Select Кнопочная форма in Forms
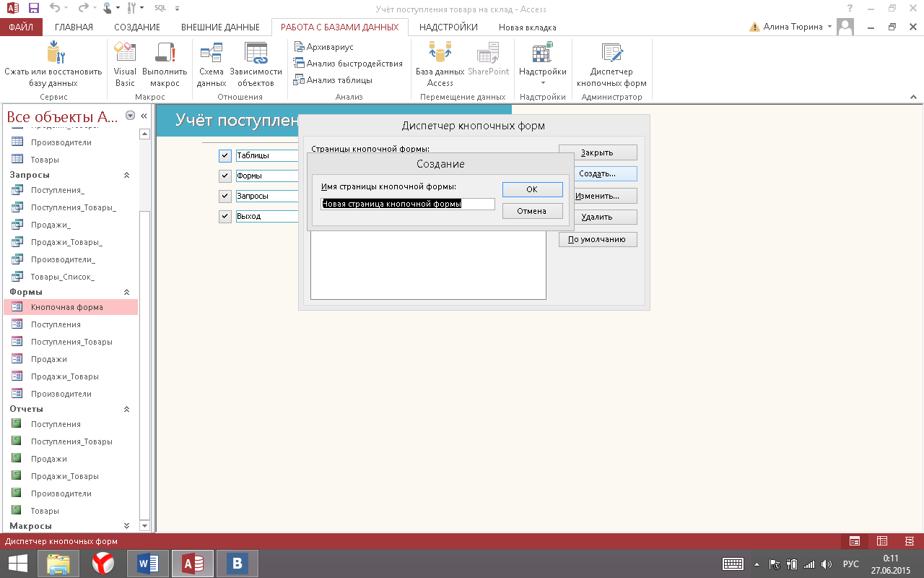The image size is (924, 578). 71,307
